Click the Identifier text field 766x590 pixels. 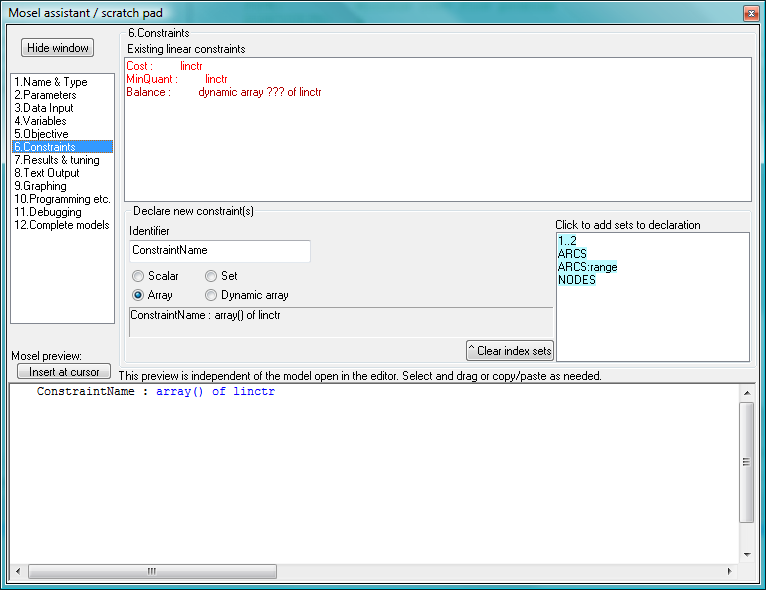point(220,251)
